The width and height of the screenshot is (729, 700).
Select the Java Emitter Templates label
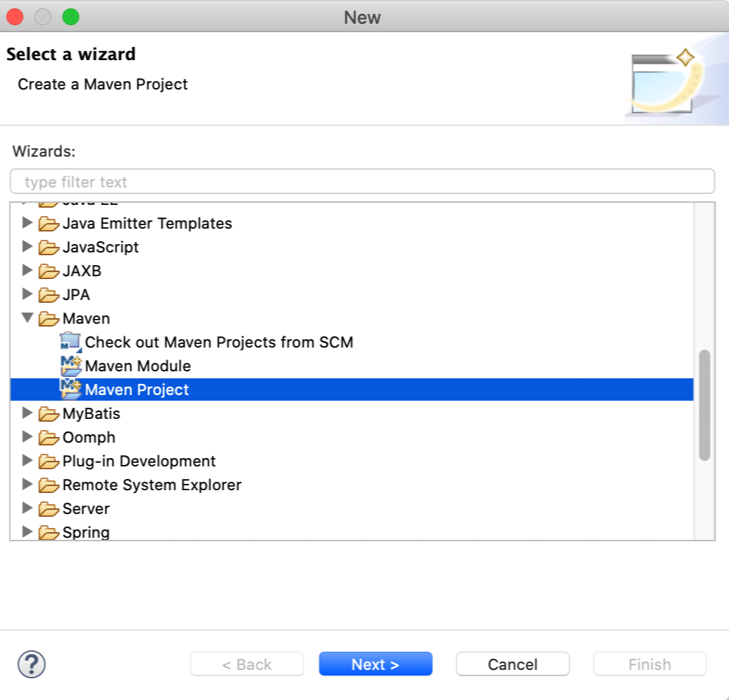[148, 224]
